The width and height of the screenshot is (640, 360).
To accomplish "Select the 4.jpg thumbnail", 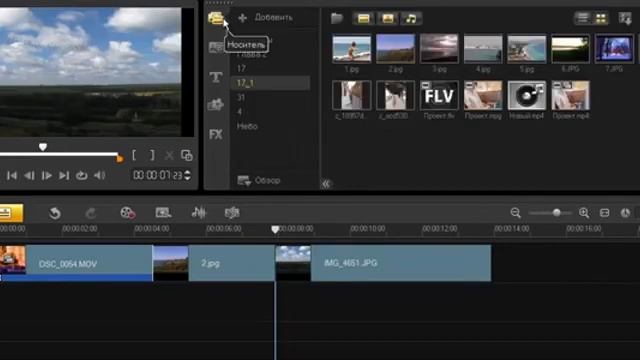I will click(x=483, y=49).
